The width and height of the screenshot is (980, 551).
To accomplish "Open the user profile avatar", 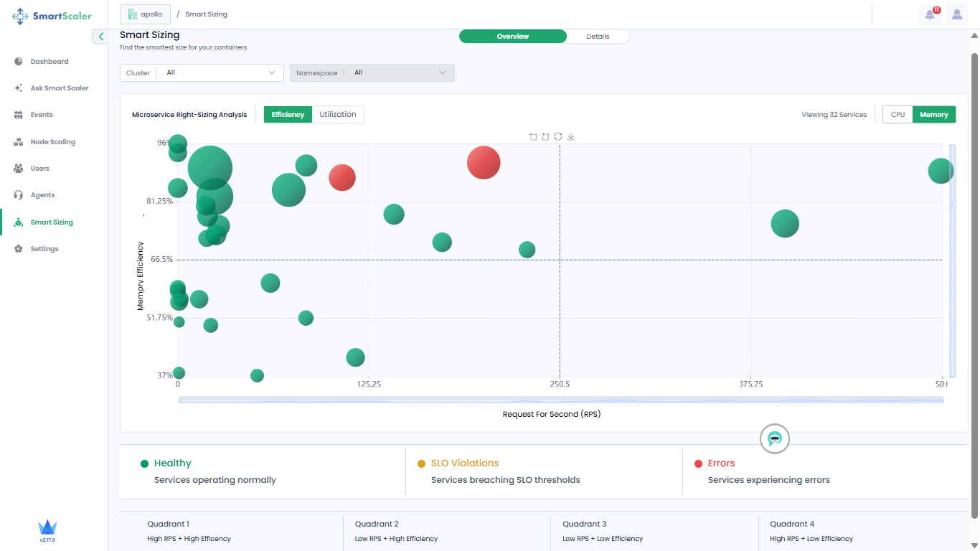I will [x=957, y=14].
